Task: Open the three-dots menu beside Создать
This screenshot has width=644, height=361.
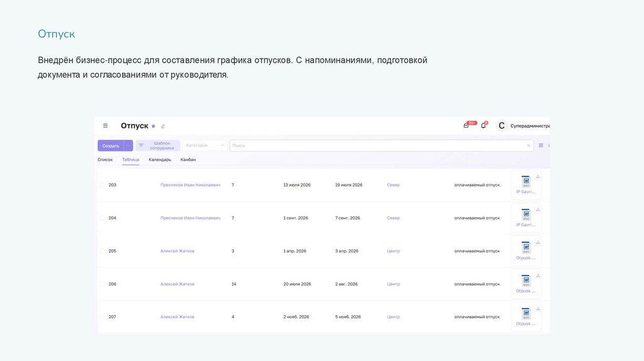Action: tap(128, 145)
